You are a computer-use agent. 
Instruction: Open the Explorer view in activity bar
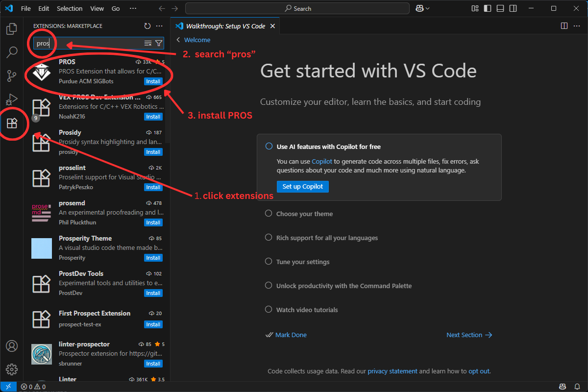pos(12,29)
